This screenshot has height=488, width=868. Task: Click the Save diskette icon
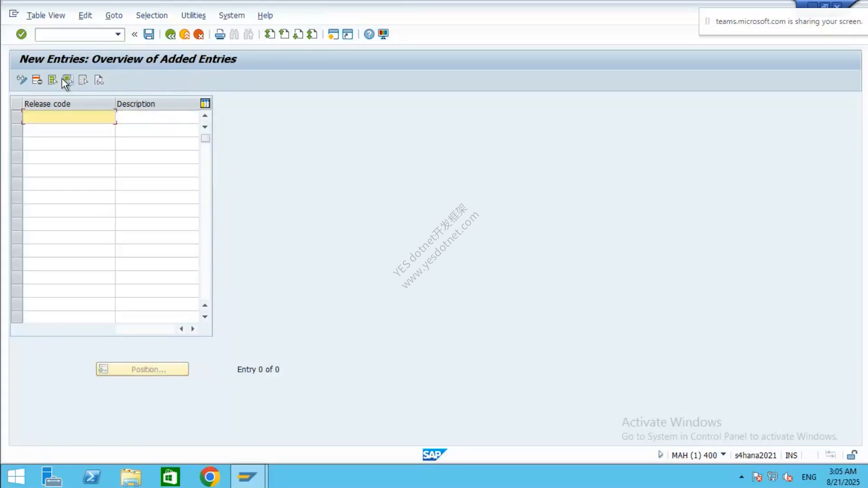[149, 34]
